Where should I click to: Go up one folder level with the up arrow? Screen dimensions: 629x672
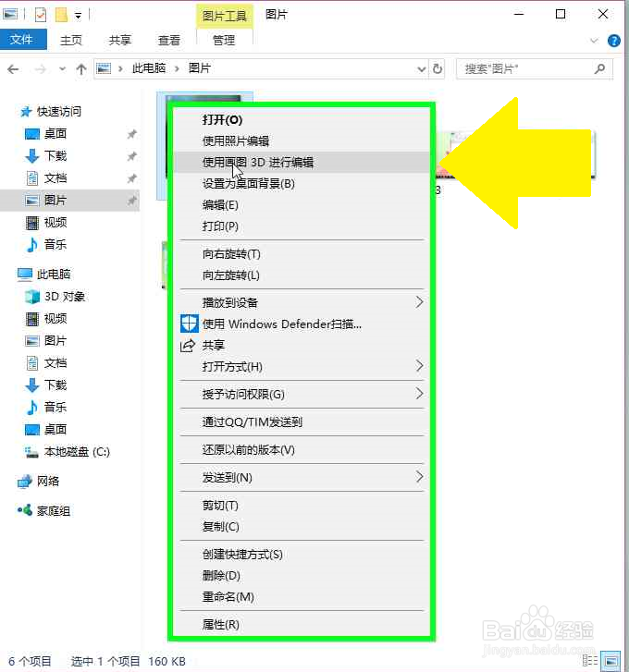[81, 69]
